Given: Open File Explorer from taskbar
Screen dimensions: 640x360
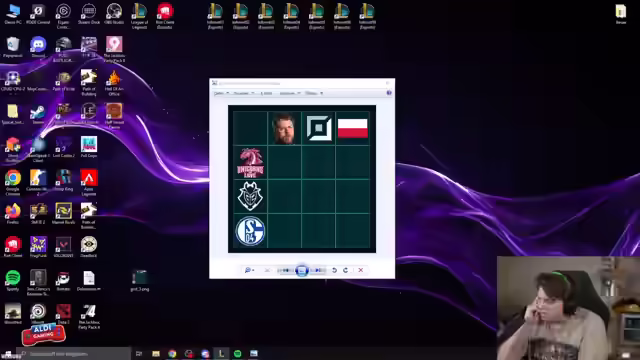Looking at the screenshot, I should [x=156, y=354].
